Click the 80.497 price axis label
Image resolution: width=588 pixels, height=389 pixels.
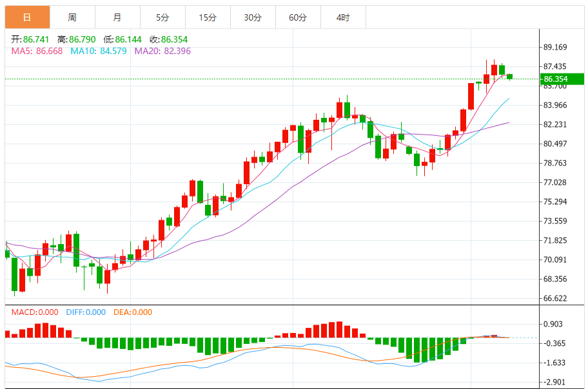click(x=555, y=144)
